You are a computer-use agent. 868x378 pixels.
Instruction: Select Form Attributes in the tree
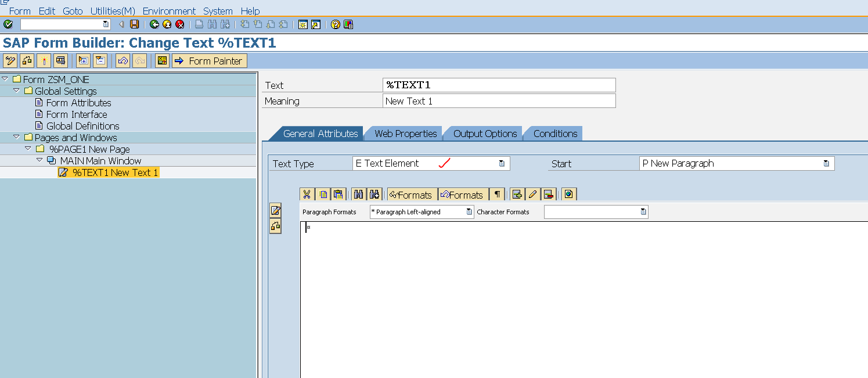point(78,103)
